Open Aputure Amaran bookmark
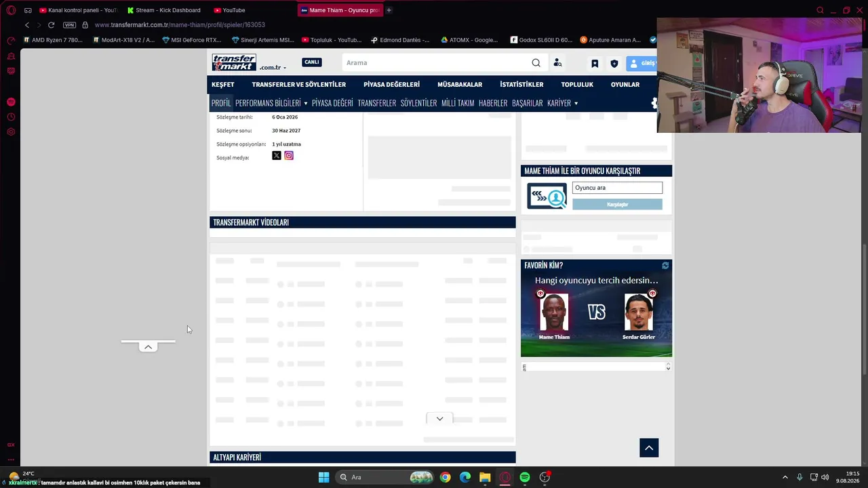Viewport: 868px width, 488px height. [610, 40]
